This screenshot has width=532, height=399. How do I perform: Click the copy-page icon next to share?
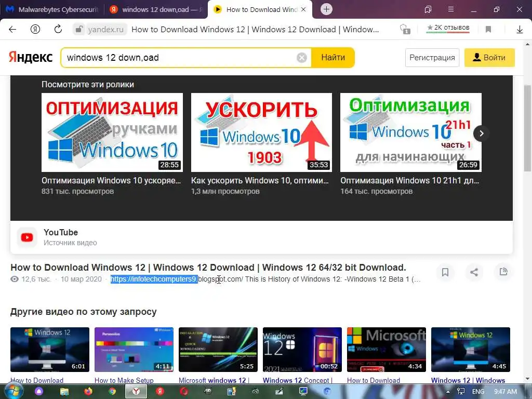click(x=503, y=271)
